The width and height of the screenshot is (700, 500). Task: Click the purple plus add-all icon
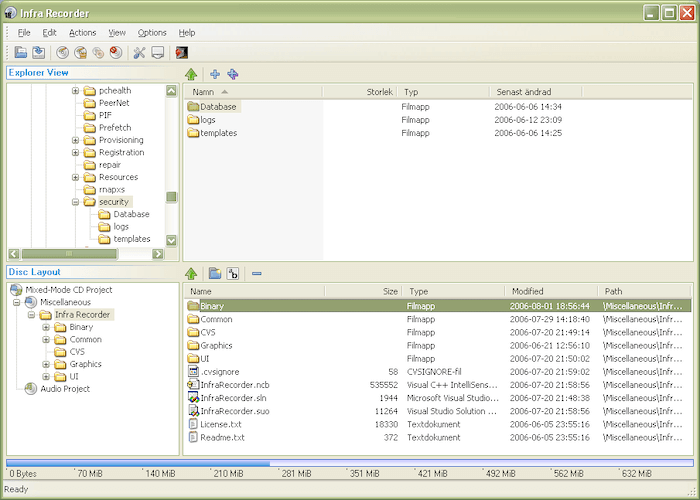pos(233,74)
